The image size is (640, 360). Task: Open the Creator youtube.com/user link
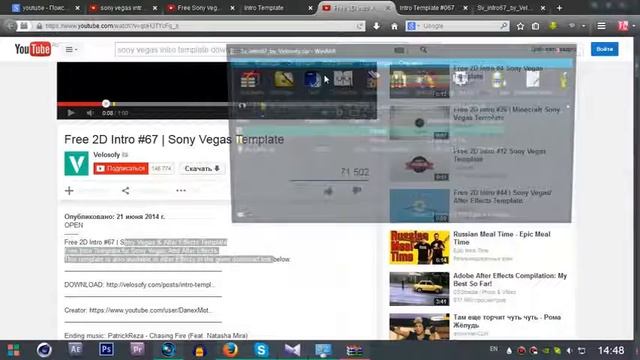(x=150, y=310)
